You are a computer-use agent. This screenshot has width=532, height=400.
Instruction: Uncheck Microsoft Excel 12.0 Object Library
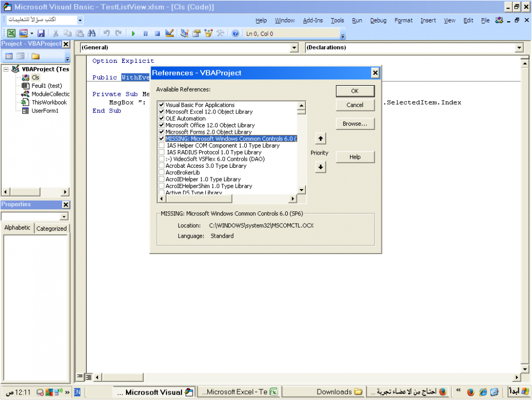click(162, 112)
